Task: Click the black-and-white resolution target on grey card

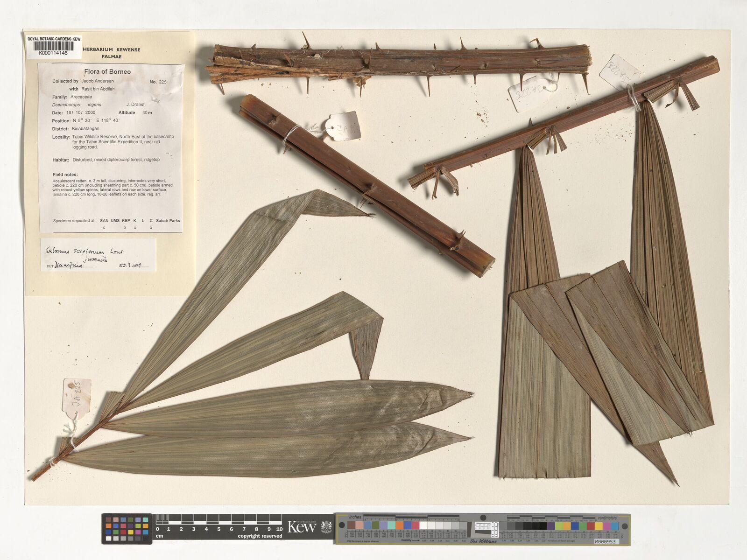Action: [487, 530]
